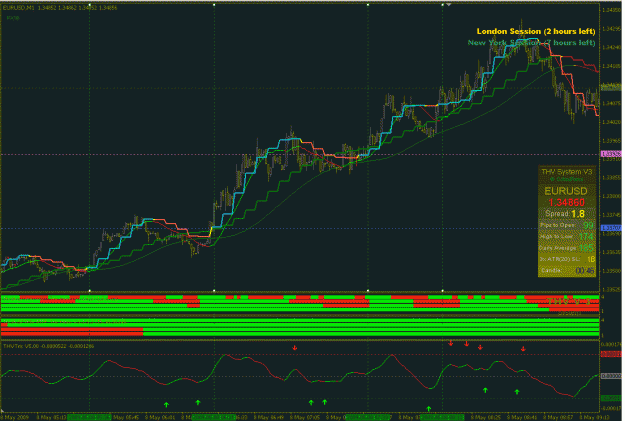Click the Candle countdown timer value
The width and height of the screenshot is (625, 421).
[585, 271]
